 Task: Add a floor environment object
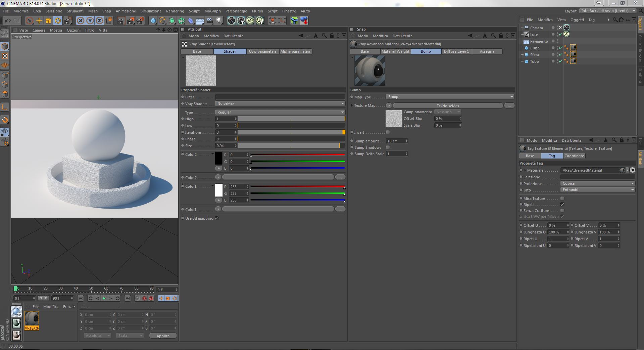pyautogui.click(x=200, y=21)
